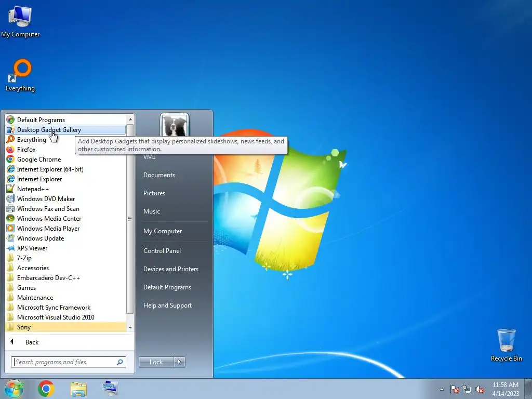
Task: Click the programs list scrollbar thumb
Action: 130,219
